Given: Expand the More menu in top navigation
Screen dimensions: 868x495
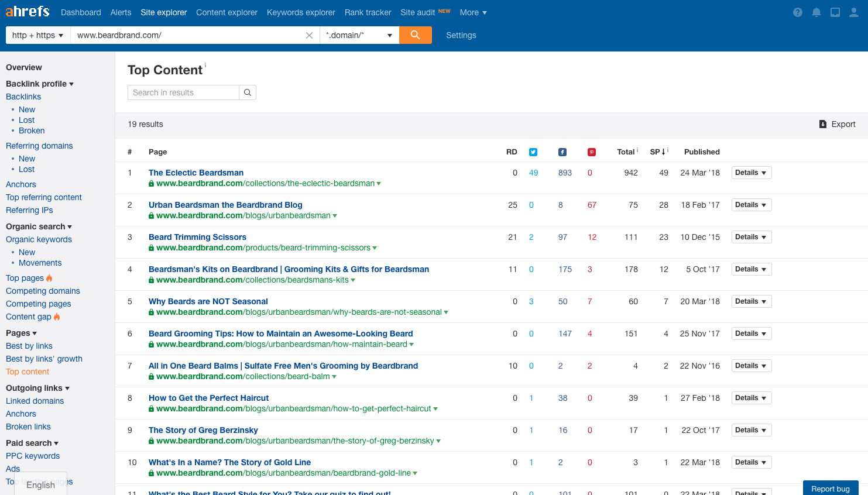Looking at the screenshot, I should pos(474,12).
